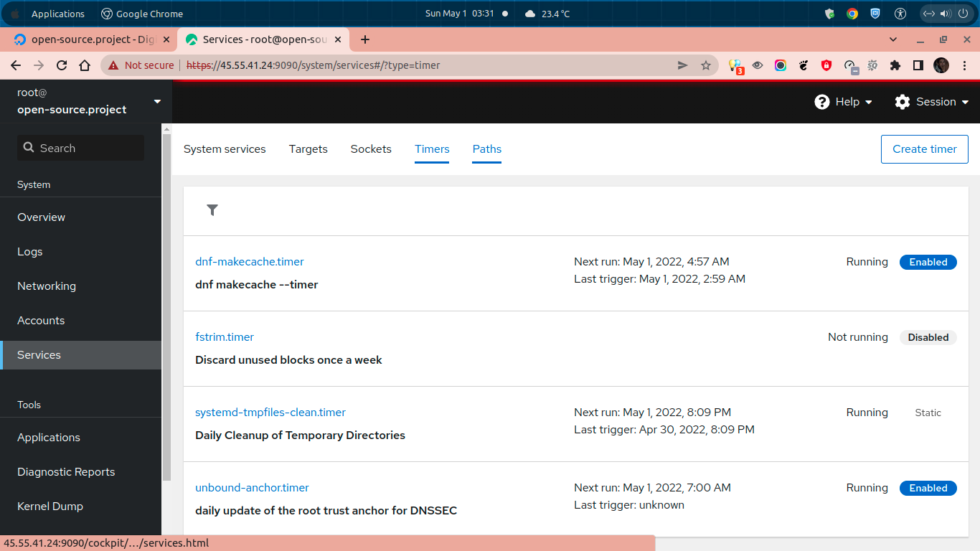
Task: Click the volume speaker icon in panel
Action: coord(945,14)
